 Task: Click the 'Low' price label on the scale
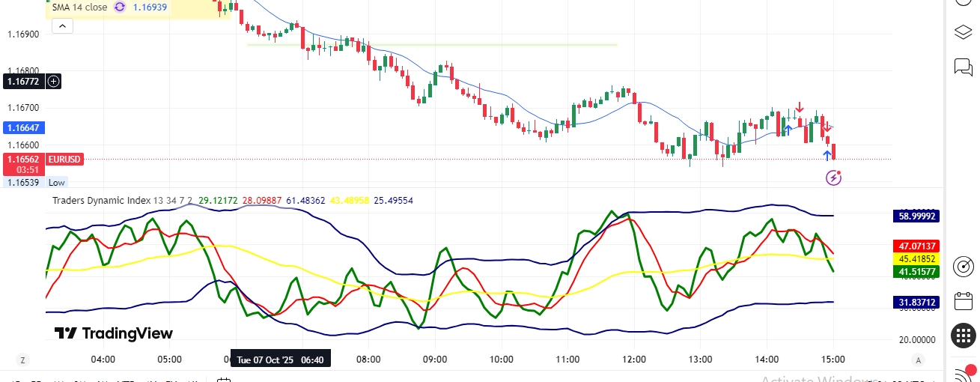56,182
